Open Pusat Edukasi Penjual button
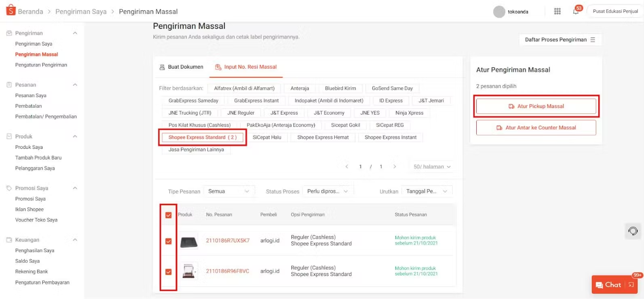Viewport: 644px width, 299px height. [x=615, y=11]
